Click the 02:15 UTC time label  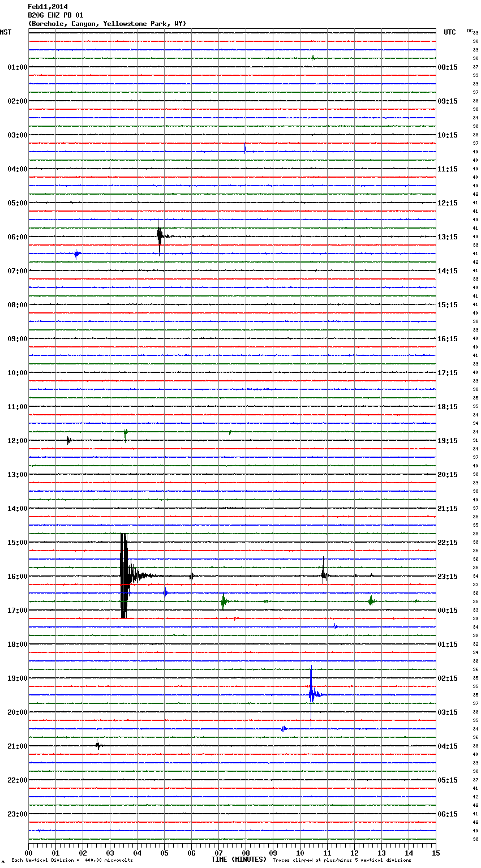pyautogui.click(x=448, y=678)
